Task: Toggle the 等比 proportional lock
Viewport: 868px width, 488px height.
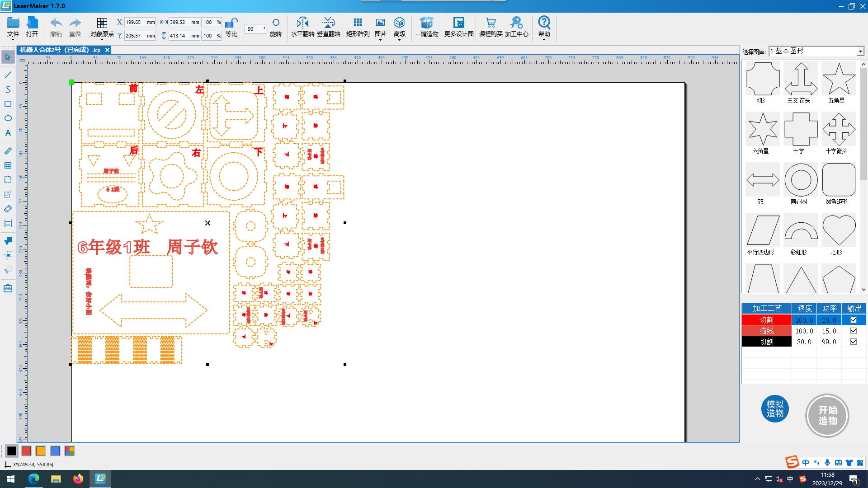Action: click(x=231, y=27)
